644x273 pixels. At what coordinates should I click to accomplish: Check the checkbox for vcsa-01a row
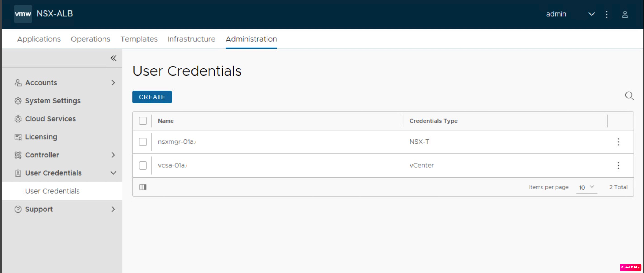coord(143,166)
